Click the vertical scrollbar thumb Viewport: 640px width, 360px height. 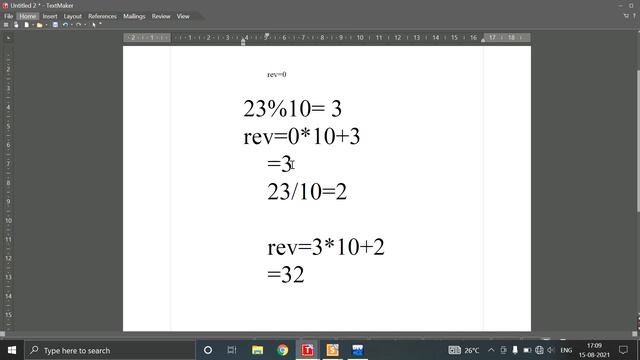(638, 141)
